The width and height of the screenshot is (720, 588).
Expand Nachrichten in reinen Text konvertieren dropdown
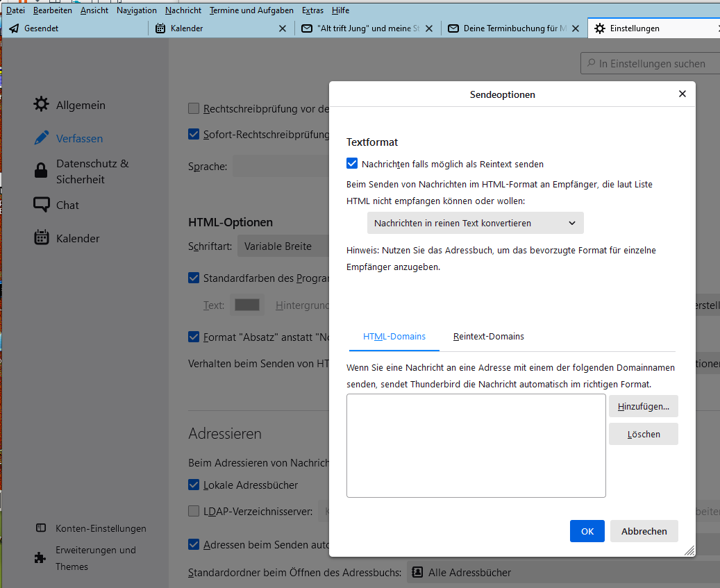[475, 223]
